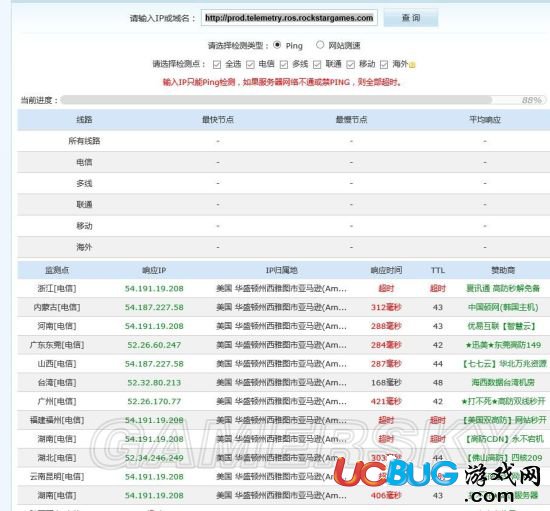550x511 pixels.
Task: Click IP 52.32.80.213 in 台湾 row
Action: coord(154,383)
